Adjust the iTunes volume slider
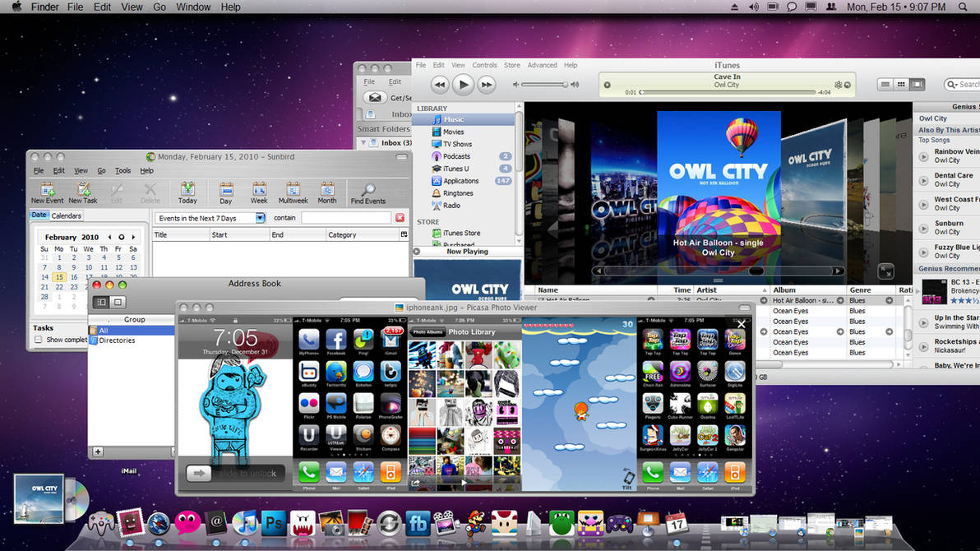The image size is (980, 551). 545,85
